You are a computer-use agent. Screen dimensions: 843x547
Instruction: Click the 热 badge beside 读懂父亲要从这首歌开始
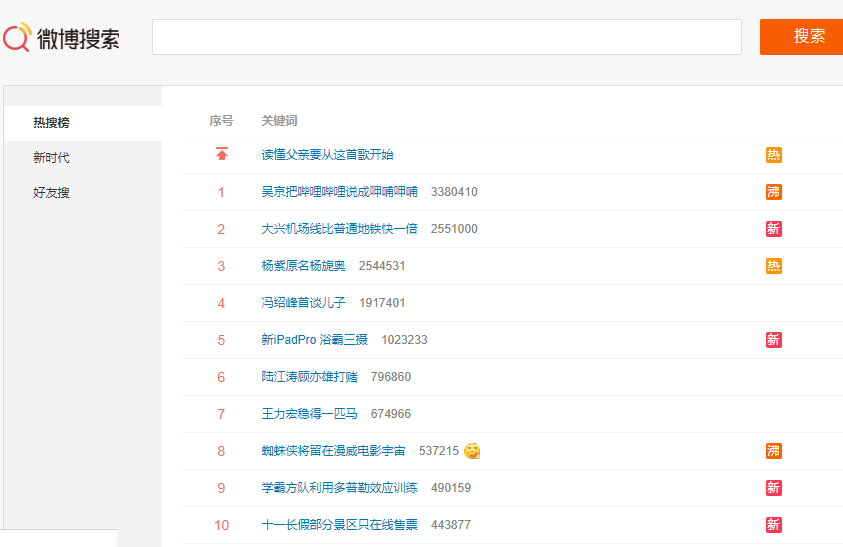tap(773, 155)
